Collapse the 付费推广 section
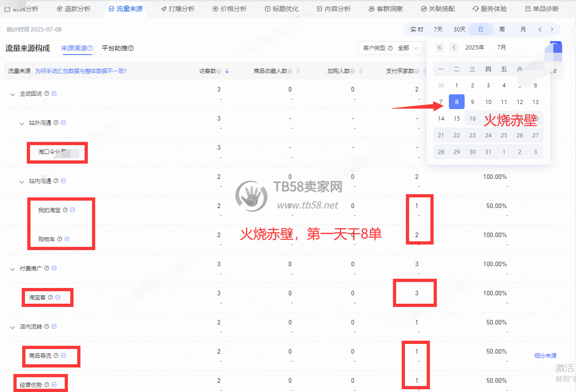This screenshot has height=392, width=576. [12, 269]
